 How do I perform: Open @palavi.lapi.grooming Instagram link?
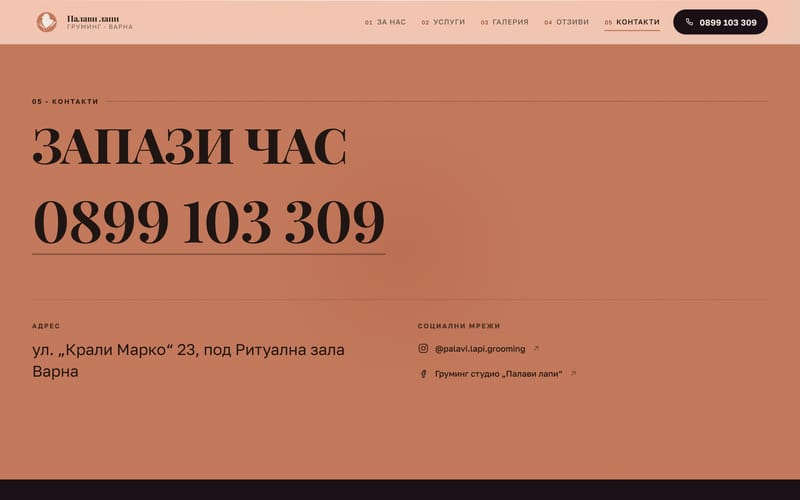click(480, 349)
